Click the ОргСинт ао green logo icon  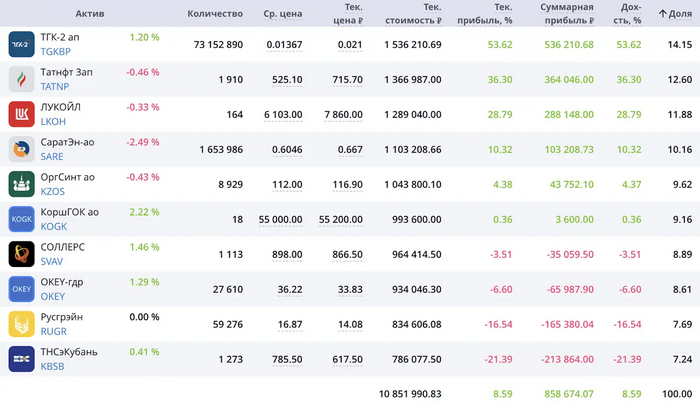pyautogui.click(x=22, y=184)
